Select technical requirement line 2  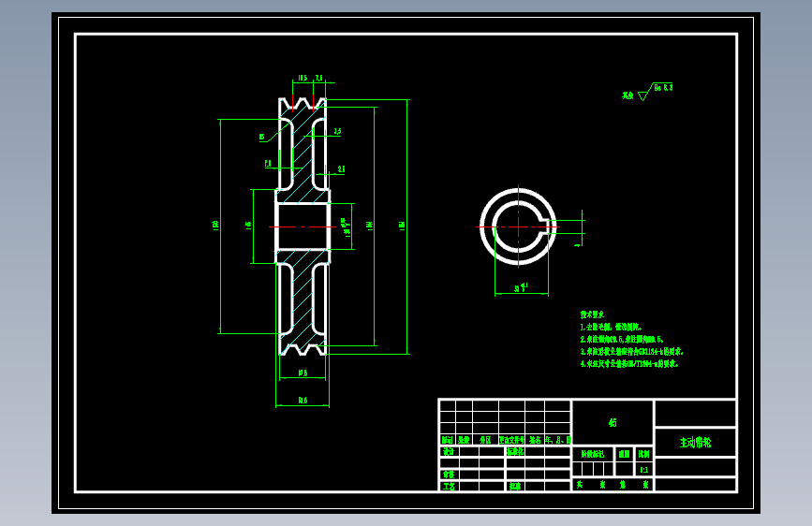click(x=622, y=340)
